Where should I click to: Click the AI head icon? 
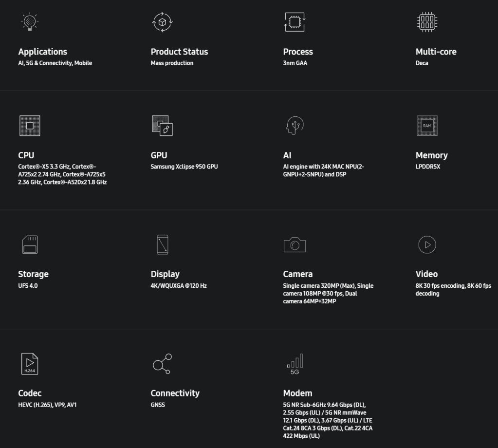click(295, 126)
